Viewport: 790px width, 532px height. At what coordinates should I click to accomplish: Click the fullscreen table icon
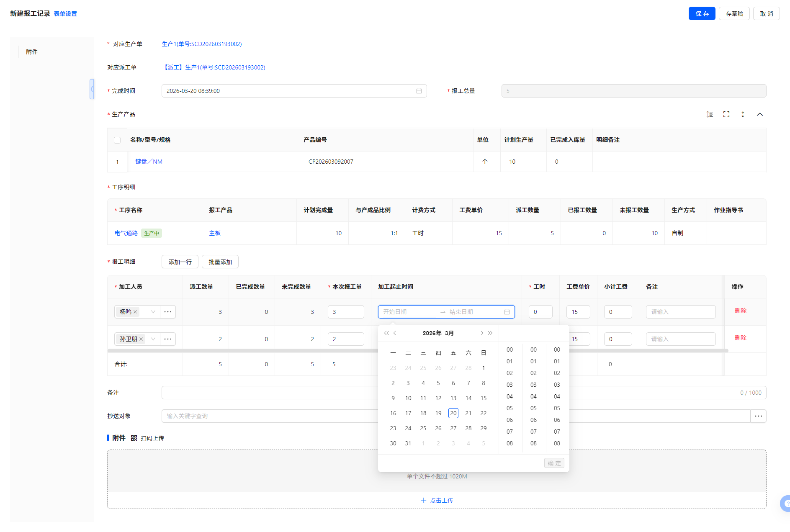[x=726, y=114]
